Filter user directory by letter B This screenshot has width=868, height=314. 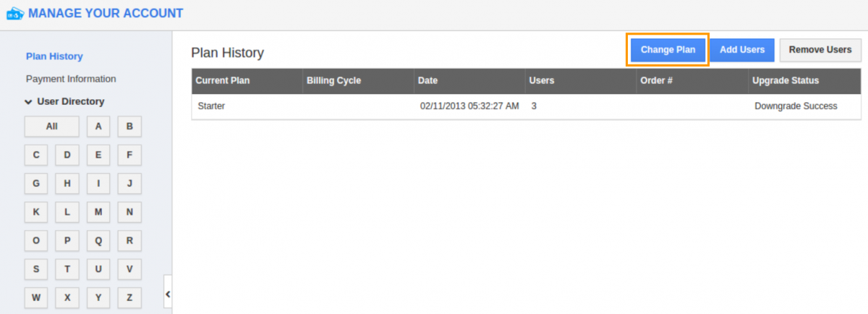[129, 127]
